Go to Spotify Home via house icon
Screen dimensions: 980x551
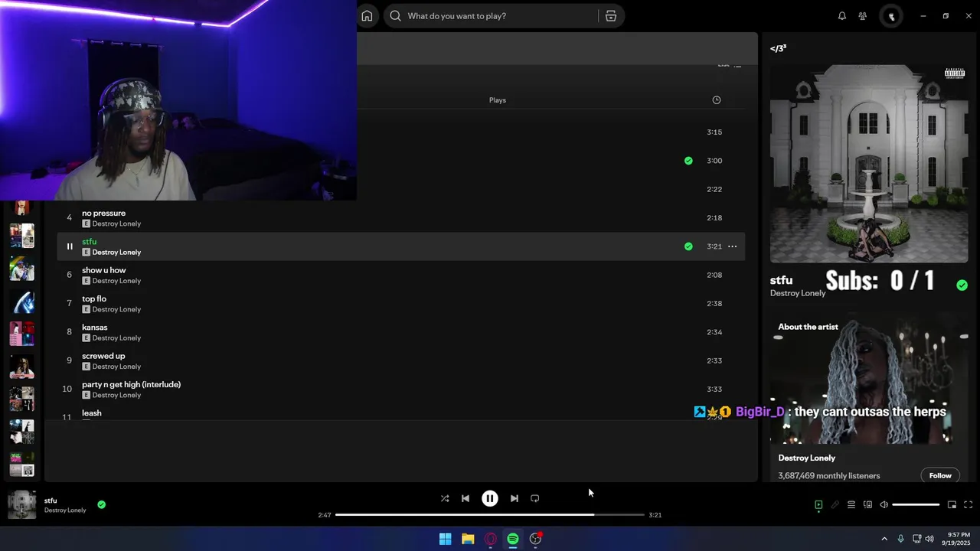(x=367, y=16)
